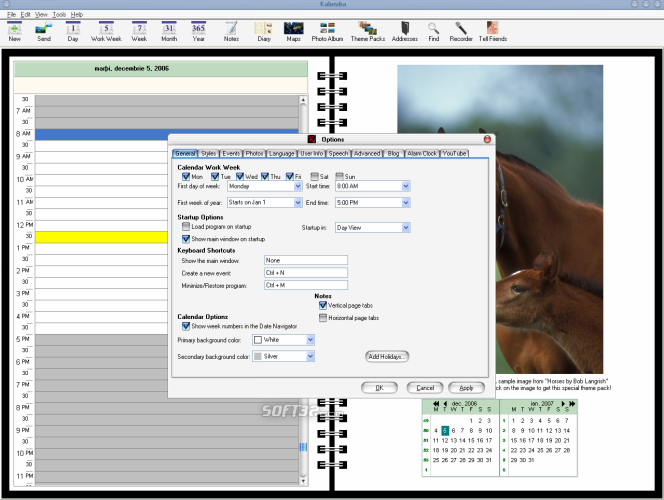The width and height of the screenshot is (664, 500).
Task: Open the Work Week view icon
Action: click(106, 30)
